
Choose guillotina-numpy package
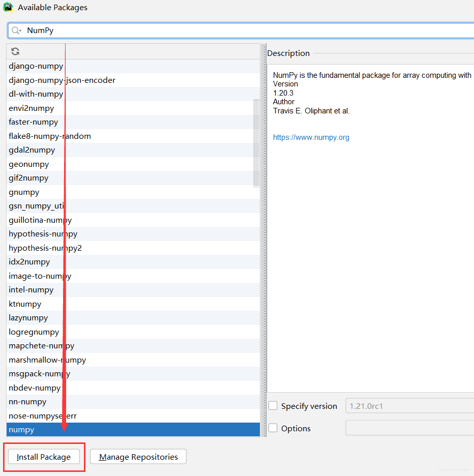click(x=133, y=220)
